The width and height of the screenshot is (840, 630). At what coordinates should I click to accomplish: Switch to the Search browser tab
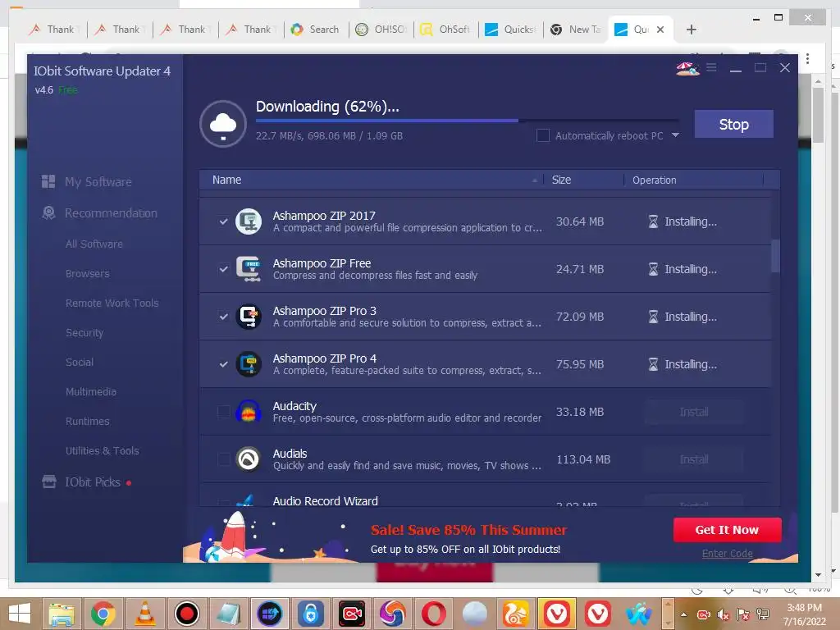[x=316, y=30]
